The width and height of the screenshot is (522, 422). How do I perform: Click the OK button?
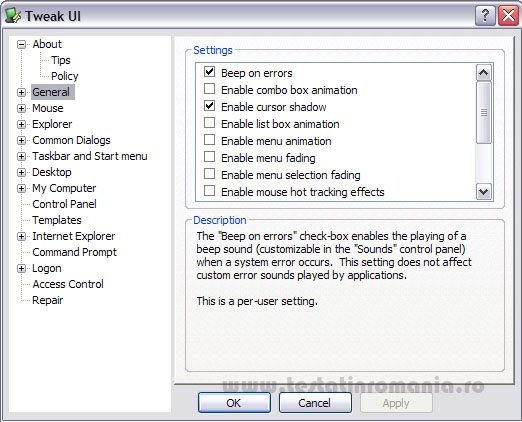pos(234,403)
